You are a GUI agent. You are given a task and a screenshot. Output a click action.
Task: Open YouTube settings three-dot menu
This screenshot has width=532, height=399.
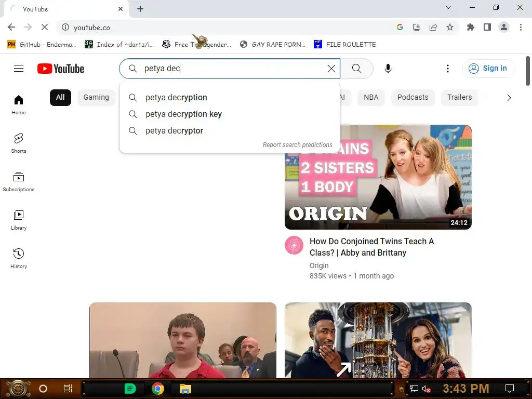(447, 69)
